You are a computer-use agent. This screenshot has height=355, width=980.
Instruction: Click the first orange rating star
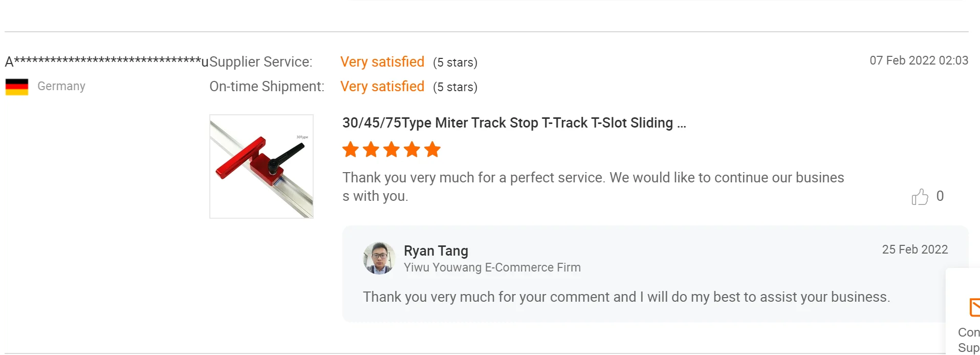tap(351, 150)
